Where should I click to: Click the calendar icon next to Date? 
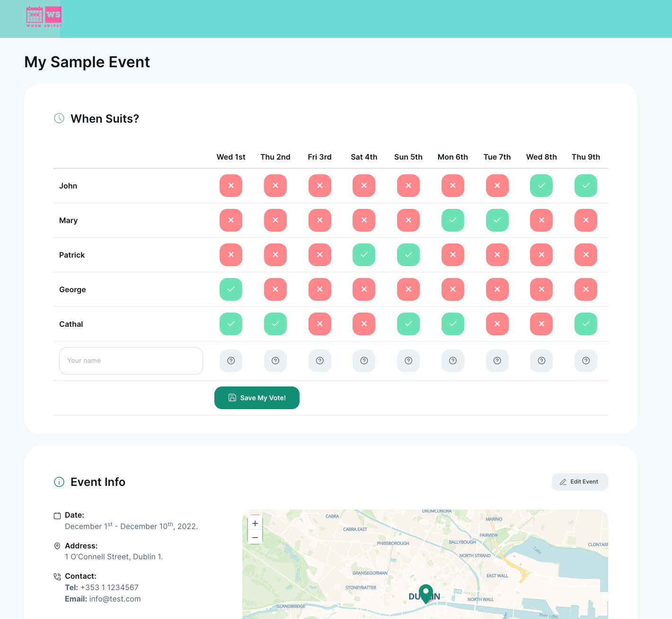click(57, 516)
